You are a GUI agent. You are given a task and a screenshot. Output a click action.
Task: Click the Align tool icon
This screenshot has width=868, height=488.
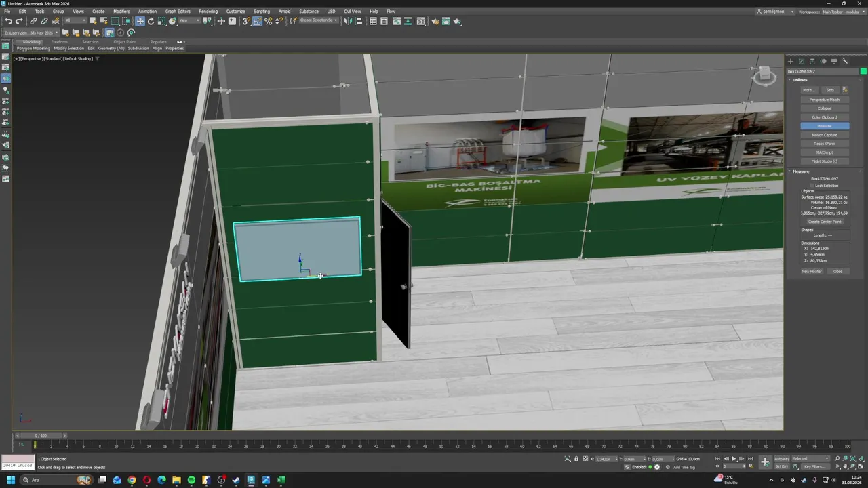359,21
